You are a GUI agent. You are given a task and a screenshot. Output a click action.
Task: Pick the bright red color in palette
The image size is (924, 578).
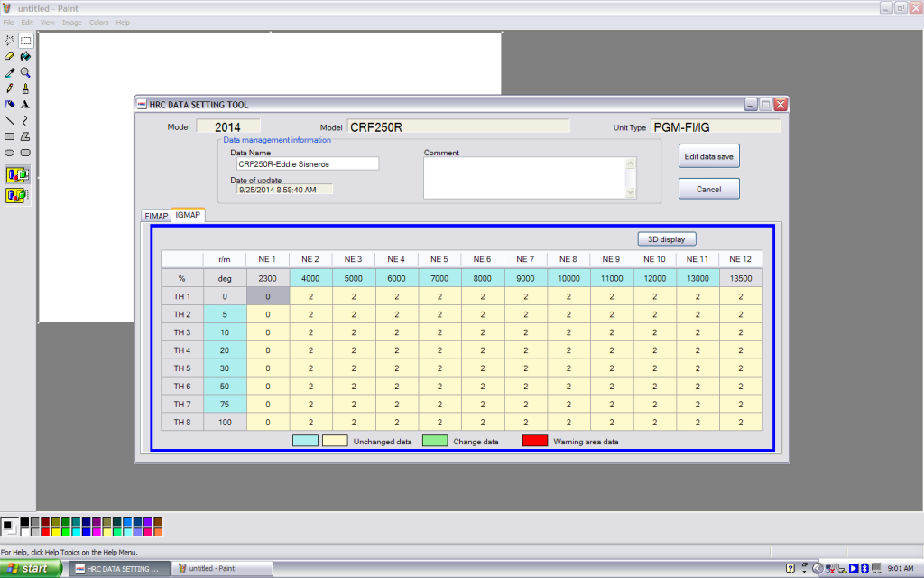[45, 532]
